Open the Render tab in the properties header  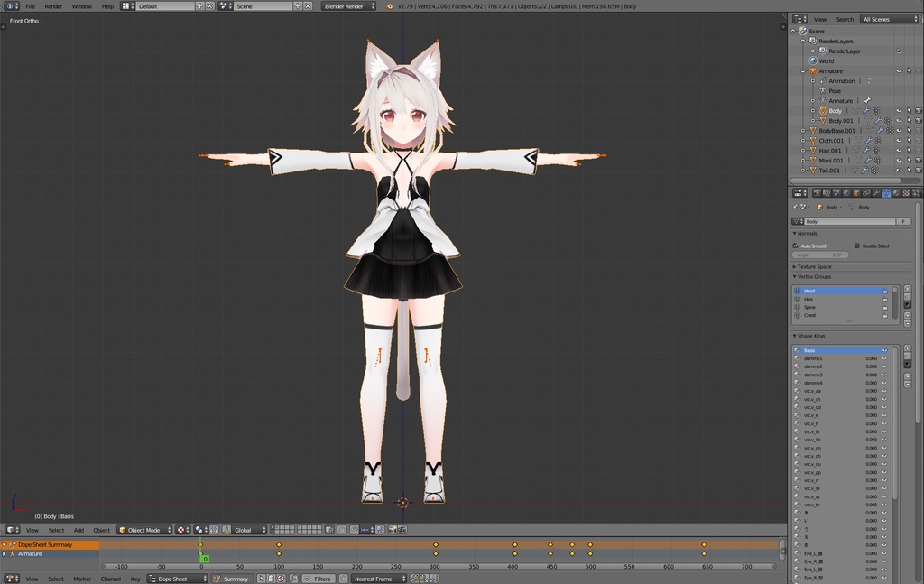tap(817, 193)
